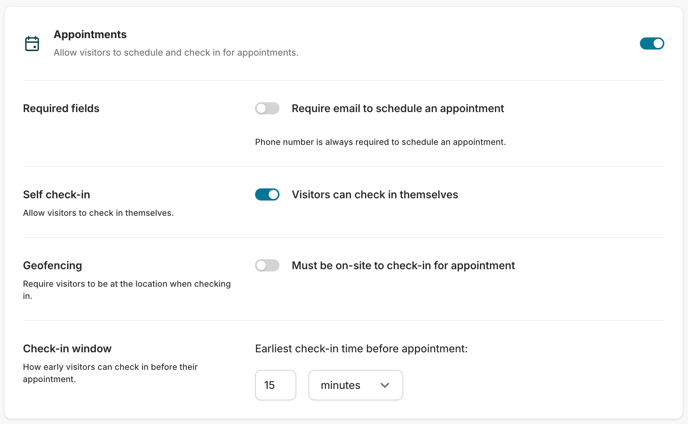Viewport: 688px width, 424px height.
Task: Click the "Visitors can check in themselves" label
Action: pyautogui.click(x=374, y=195)
